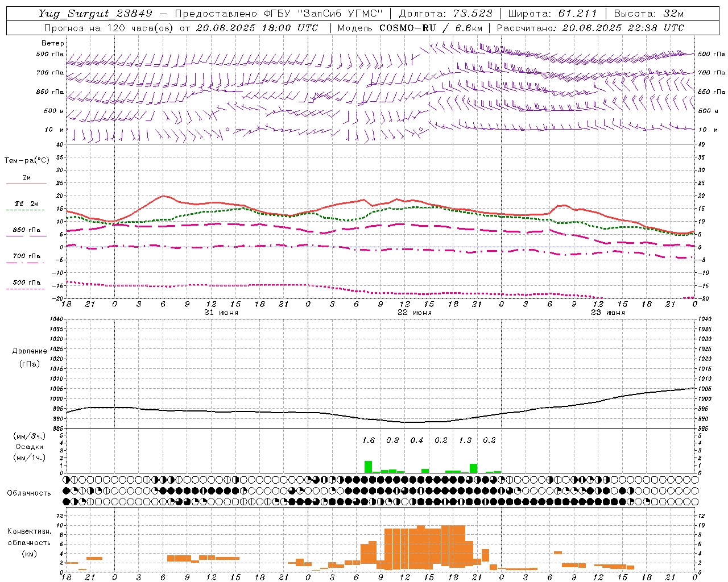Click the 22 июня date label
728x582 pixels.
pyautogui.click(x=415, y=313)
